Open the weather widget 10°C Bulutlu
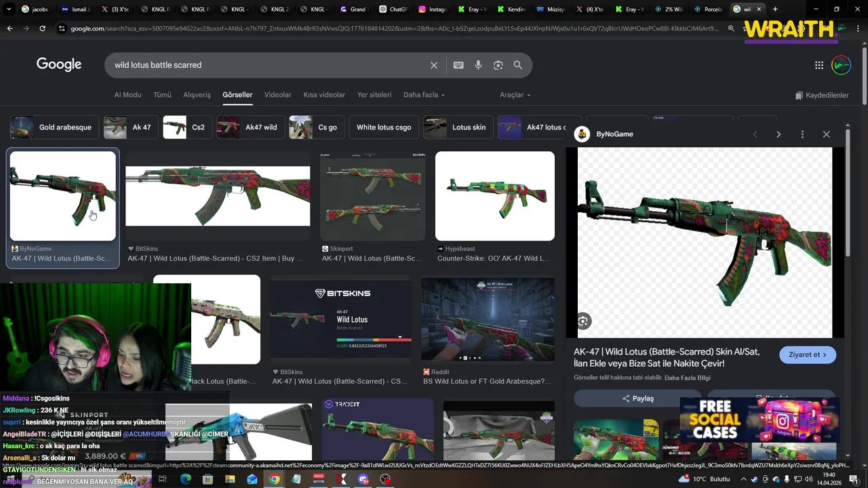868x488 pixels. 705,479
